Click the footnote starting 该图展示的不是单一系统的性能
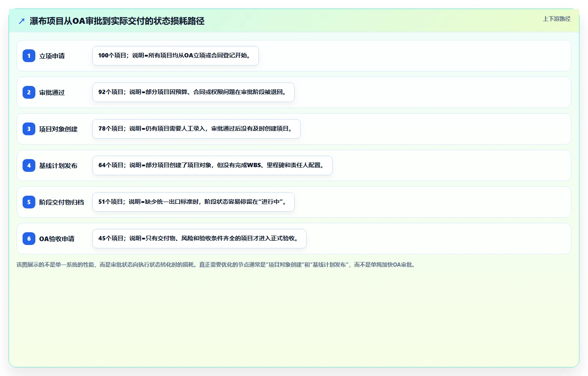 tap(216, 265)
